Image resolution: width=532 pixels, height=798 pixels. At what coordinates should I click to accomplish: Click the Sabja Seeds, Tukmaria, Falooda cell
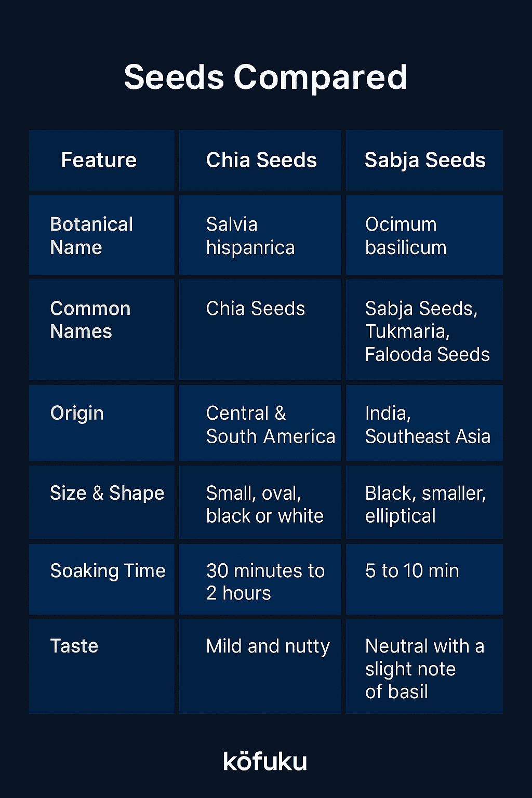point(424,330)
